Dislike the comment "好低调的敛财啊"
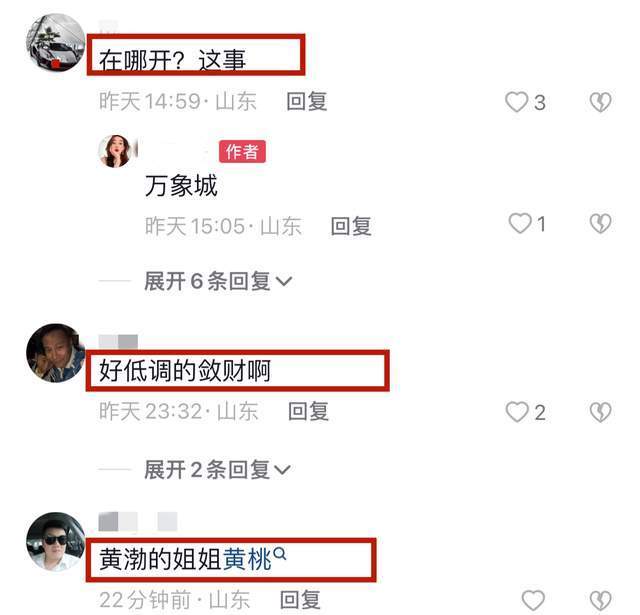The width and height of the screenshot is (640, 615). pos(600,412)
